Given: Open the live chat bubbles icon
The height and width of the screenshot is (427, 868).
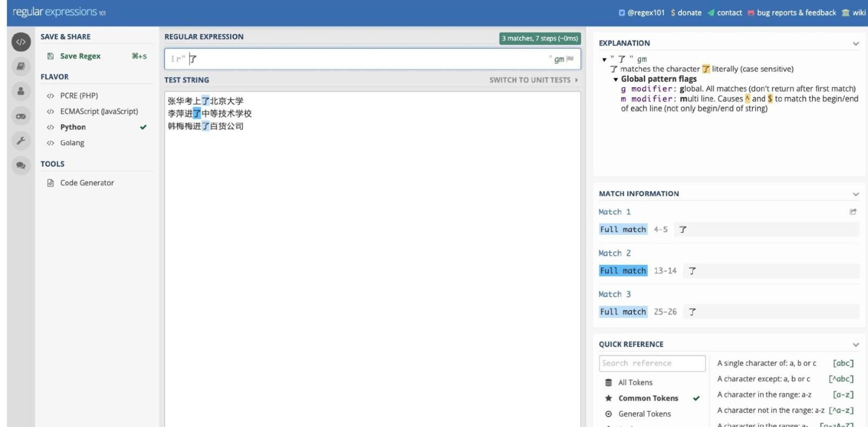Looking at the screenshot, I should point(21,166).
